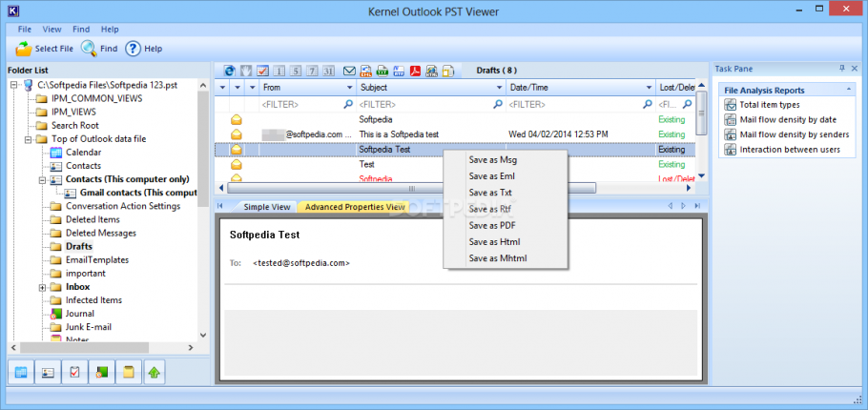Collapse the Contacts (This computer only) node
The height and width of the screenshot is (410, 868).
[x=42, y=180]
